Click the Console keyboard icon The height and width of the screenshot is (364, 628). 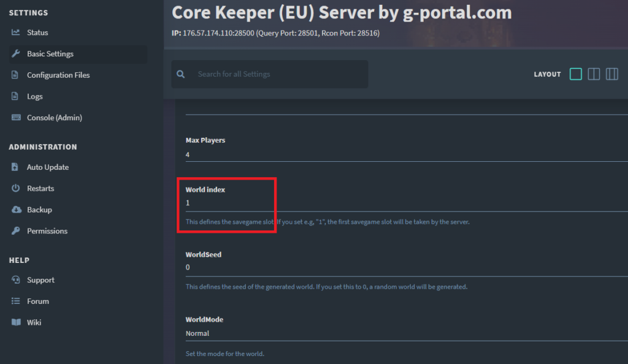coord(16,117)
